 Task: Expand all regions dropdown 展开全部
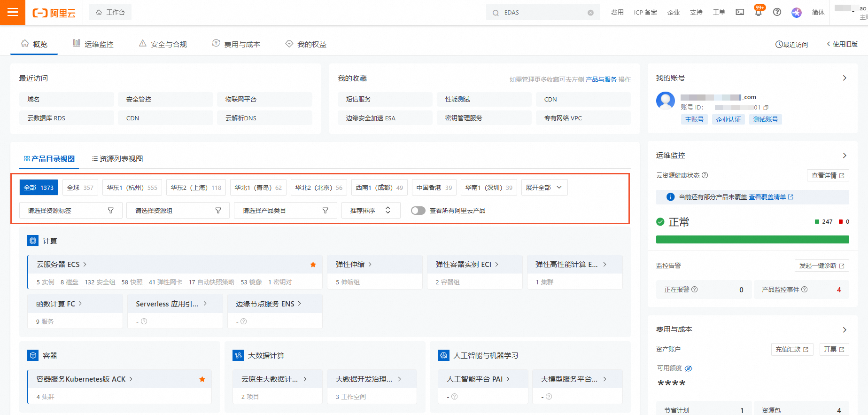click(544, 188)
